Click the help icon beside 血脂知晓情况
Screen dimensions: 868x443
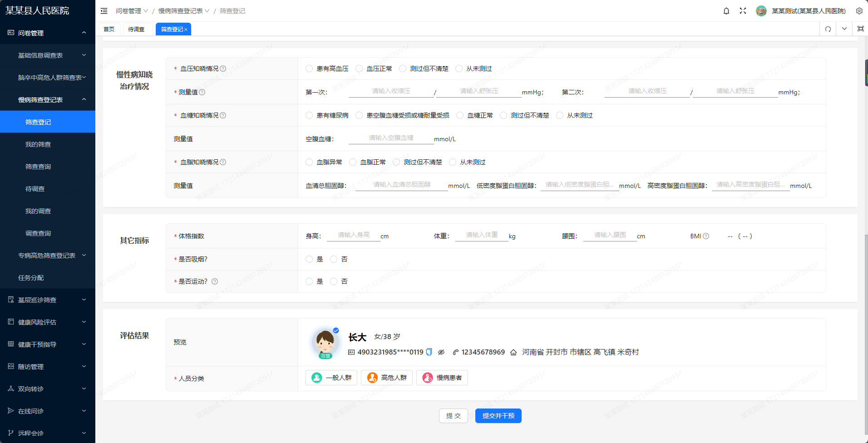(x=223, y=162)
